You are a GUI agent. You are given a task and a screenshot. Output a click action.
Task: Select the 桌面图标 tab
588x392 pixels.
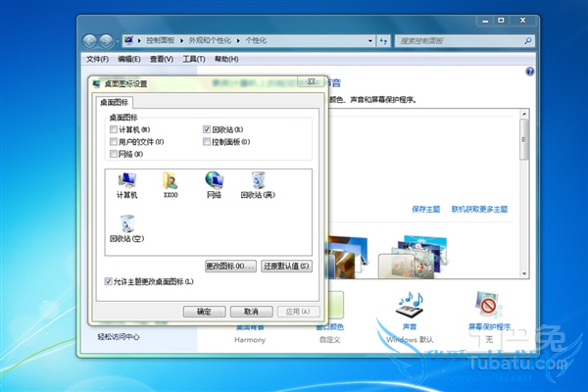(114, 102)
